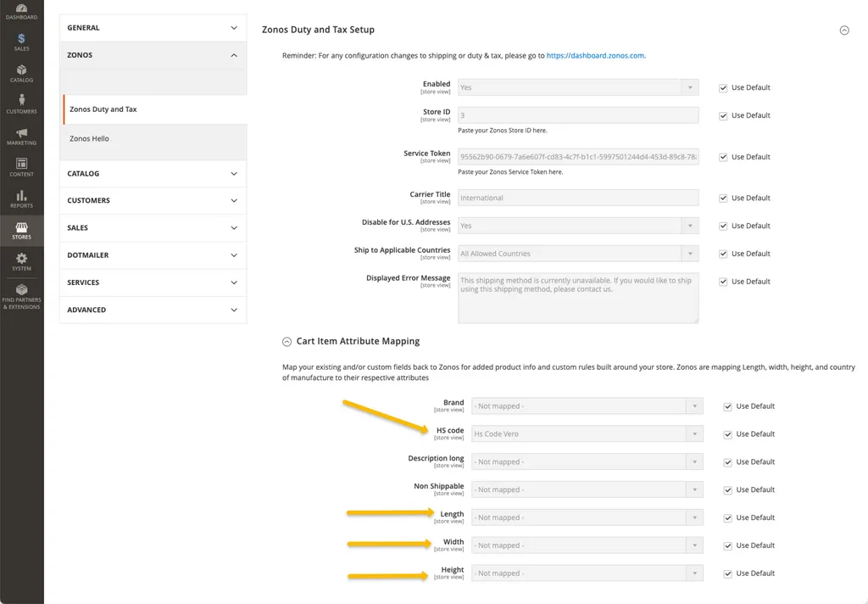The image size is (868, 604).
Task: Click the Service Token input field
Action: click(x=578, y=157)
